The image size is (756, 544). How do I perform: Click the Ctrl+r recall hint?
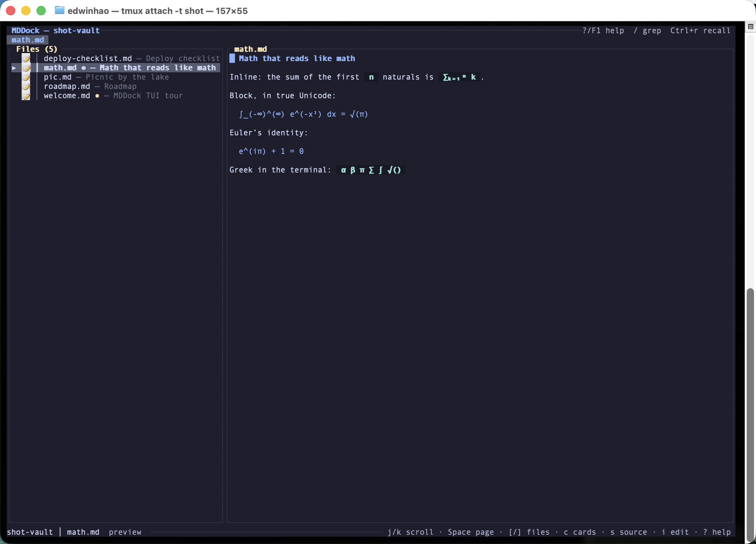[x=700, y=31]
